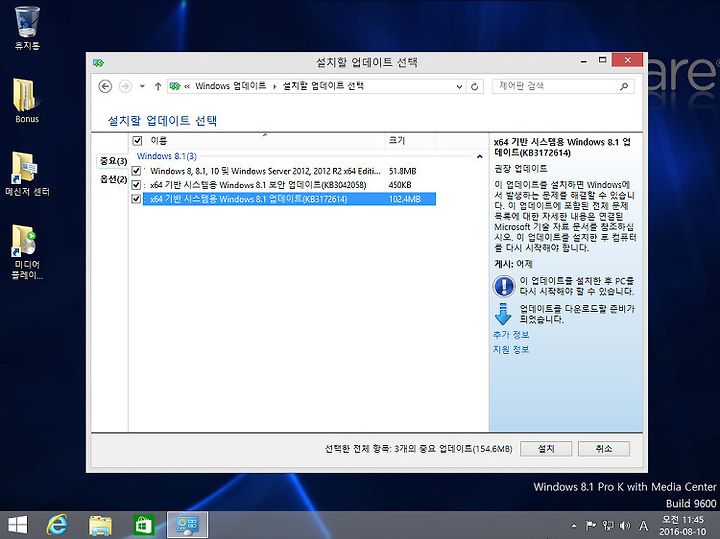Open Action Center flag tray icon
Screen dimensions: 720x539
(x=591, y=525)
